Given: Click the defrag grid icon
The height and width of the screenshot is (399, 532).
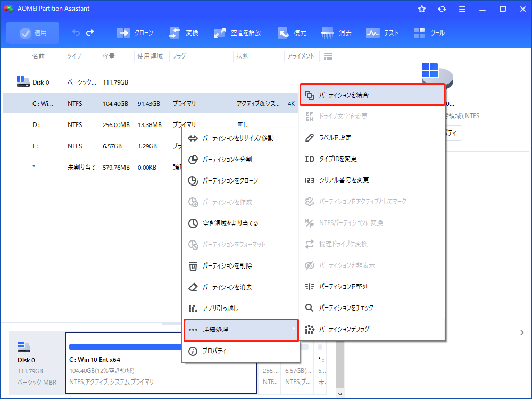Looking at the screenshot, I should (309, 329).
